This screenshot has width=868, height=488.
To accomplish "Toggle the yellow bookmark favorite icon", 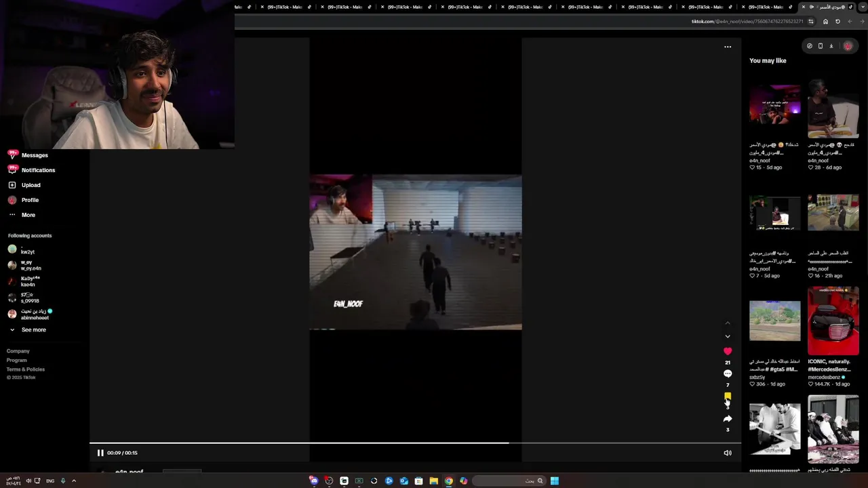I will pyautogui.click(x=728, y=396).
